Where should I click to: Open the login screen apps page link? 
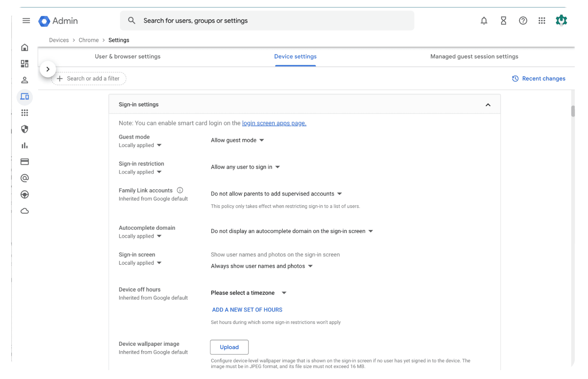[274, 123]
